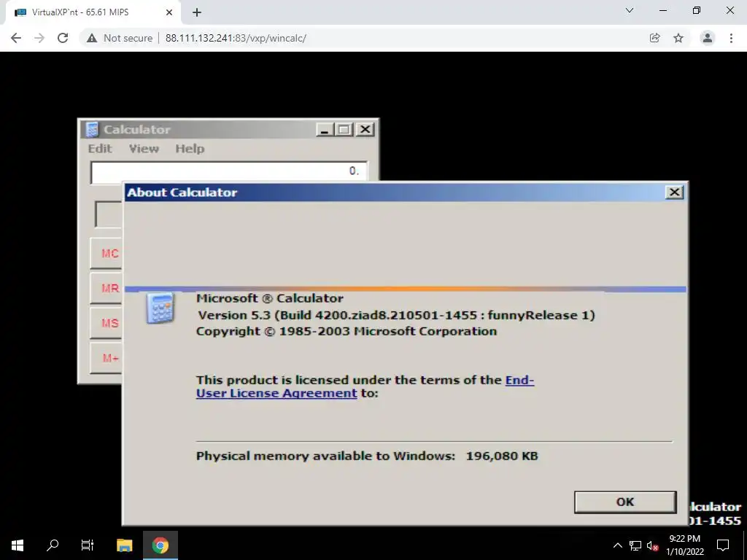
Task: Select the VirtualXP'nt browser tab
Action: 93,12
